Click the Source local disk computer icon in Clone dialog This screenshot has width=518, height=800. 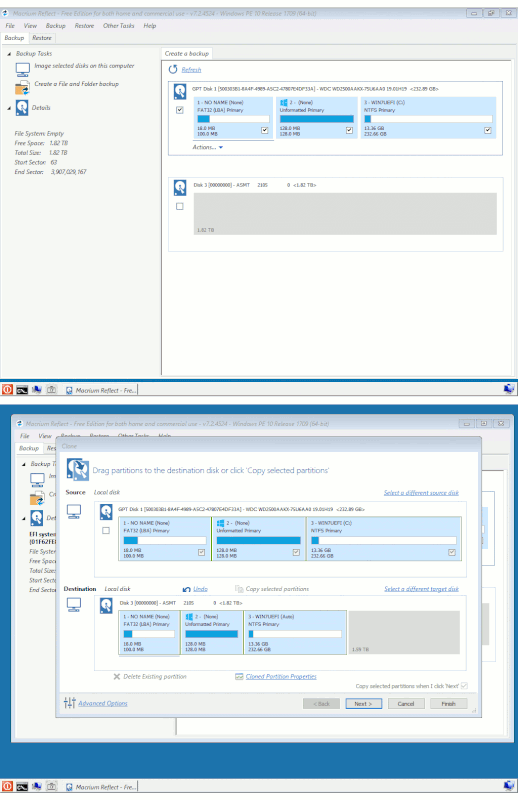coord(74,511)
